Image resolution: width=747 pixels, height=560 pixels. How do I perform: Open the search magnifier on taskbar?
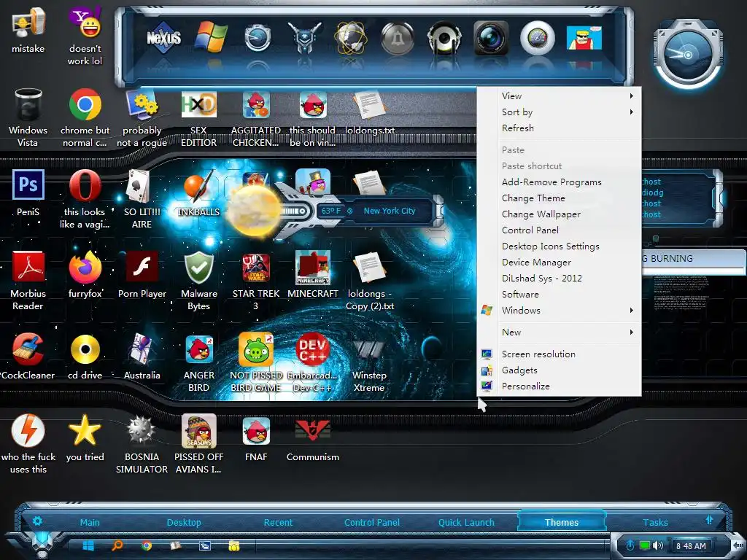117,545
